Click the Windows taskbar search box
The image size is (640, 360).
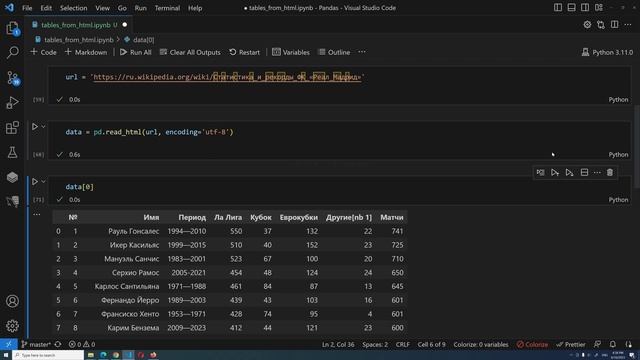[48, 355]
